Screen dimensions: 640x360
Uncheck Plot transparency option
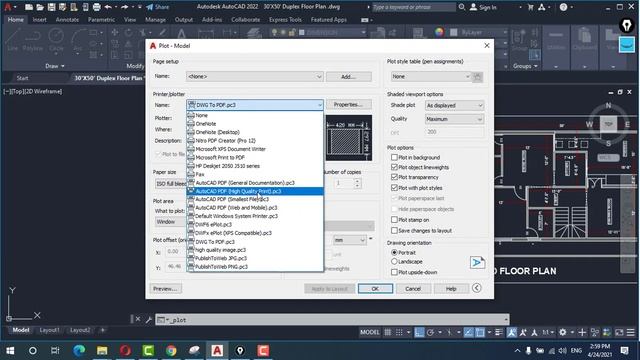(394, 177)
